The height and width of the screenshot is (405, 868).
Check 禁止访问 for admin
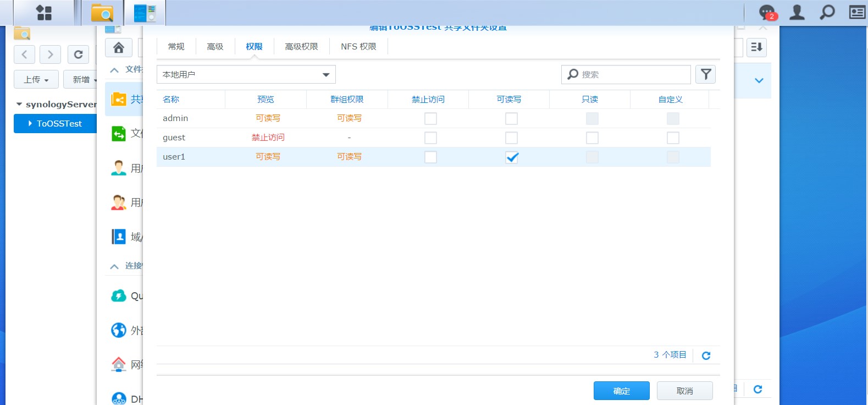(x=430, y=118)
